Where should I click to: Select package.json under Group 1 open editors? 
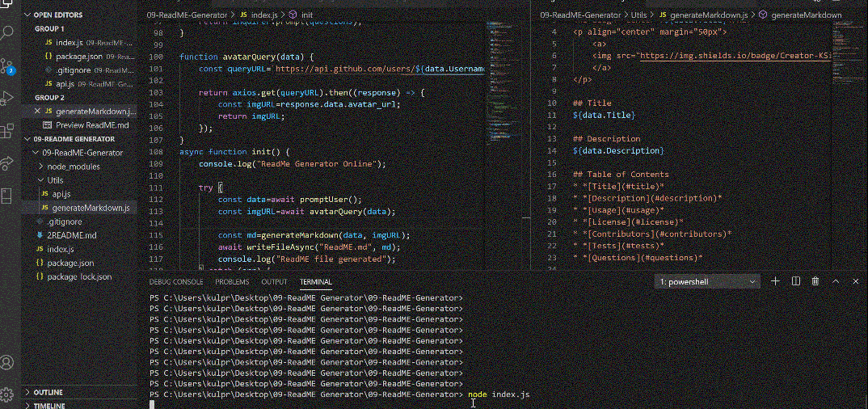(x=79, y=57)
